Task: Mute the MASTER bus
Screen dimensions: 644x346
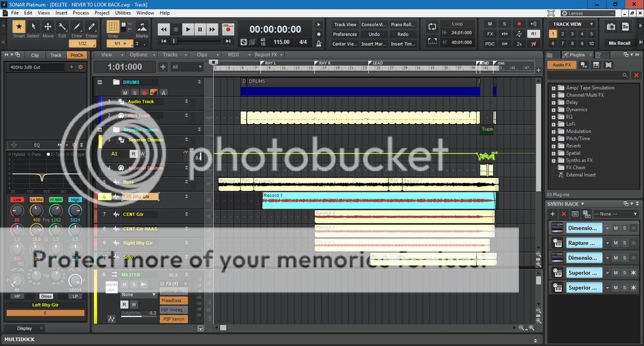Action: coord(125,284)
